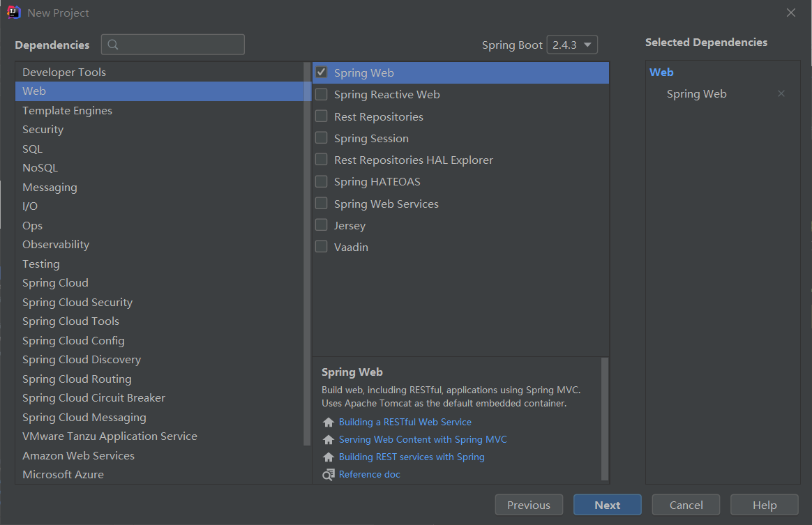
Task: Select the Security category
Action: (x=43, y=130)
